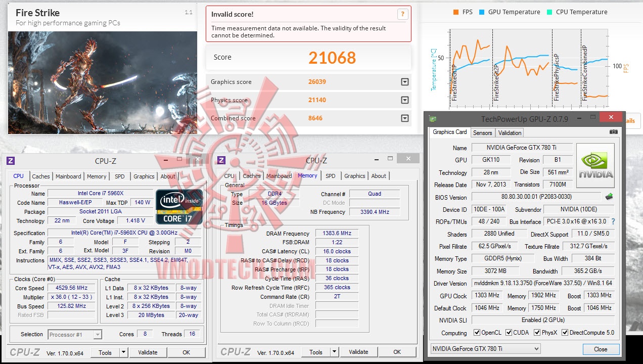Screen dimensions: 643x364
Task: Open the GPU selection dropdown in GPU-Z
Action: click(485, 348)
